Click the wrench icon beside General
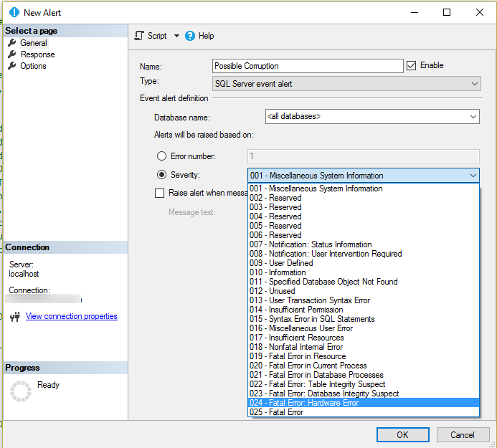Screen dimensions: 497x448 click(x=12, y=42)
